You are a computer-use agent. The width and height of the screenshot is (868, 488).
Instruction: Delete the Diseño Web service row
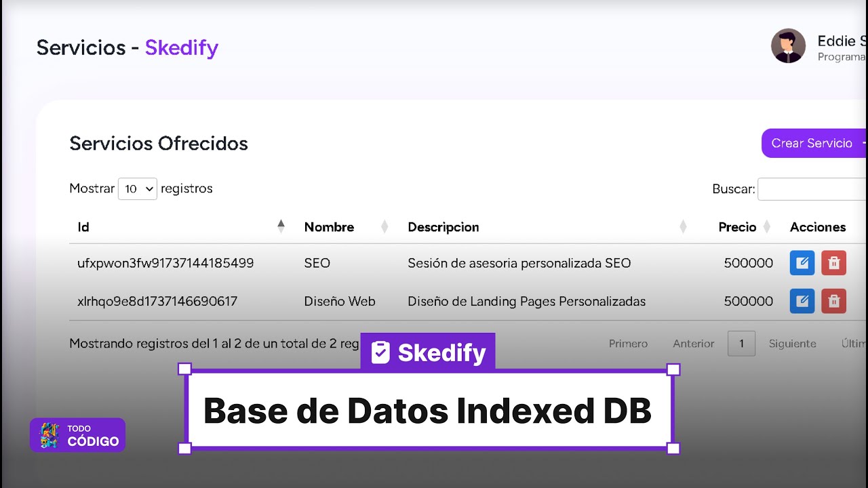pos(834,301)
